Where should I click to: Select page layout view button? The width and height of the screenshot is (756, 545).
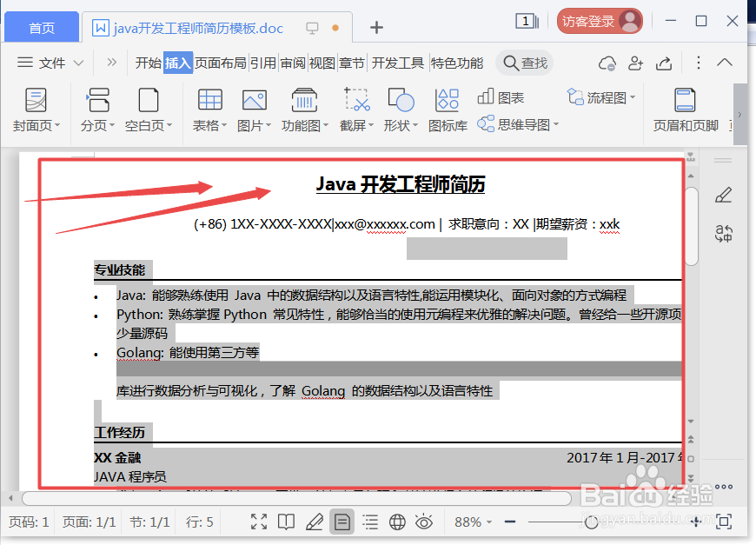(342, 522)
